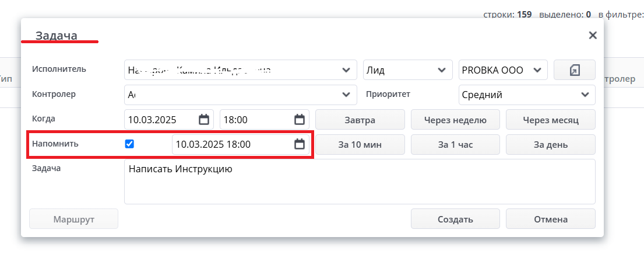
Task: Uncheck the Напомнить reminder checkbox
Action: point(130,144)
